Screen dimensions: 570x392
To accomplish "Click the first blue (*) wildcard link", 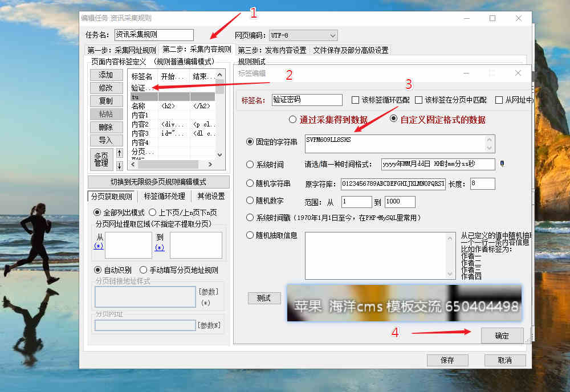I will [99, 247].
